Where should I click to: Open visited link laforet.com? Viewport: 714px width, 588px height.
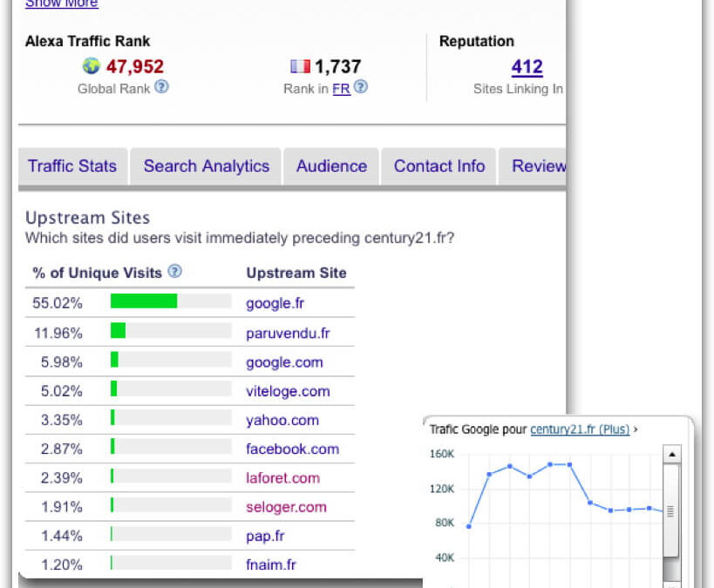coord(282,478)
